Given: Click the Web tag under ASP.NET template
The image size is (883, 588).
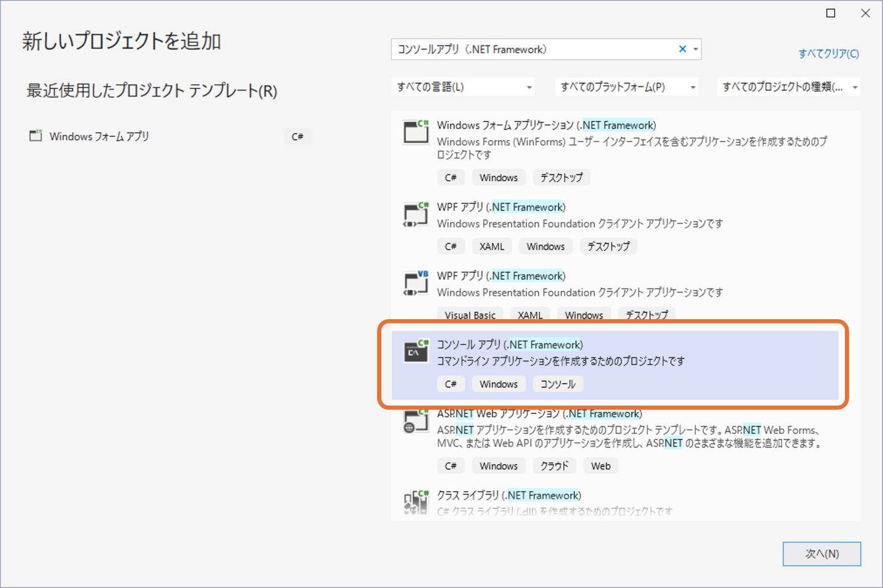Looking at the screenshot, I should pos(601,466).
